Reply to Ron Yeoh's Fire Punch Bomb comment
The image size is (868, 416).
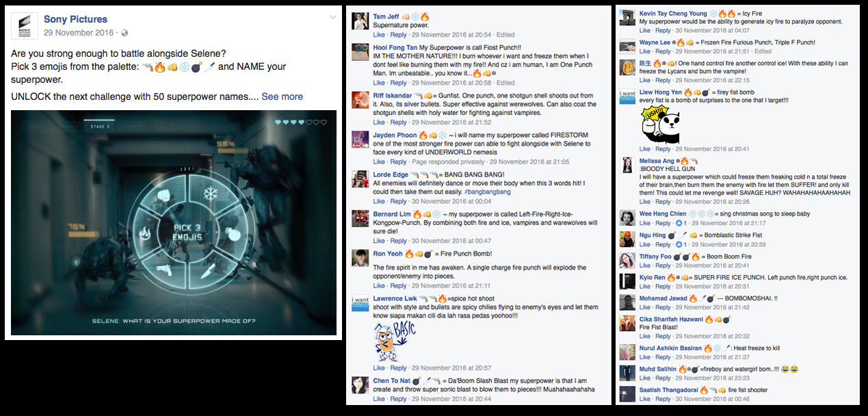coord(399,286)
